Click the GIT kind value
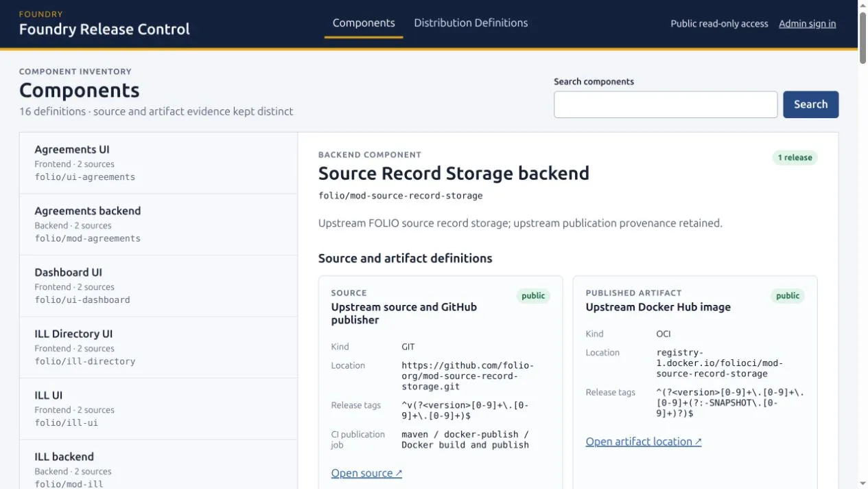Screen dimensions: 868x489 coord(408,347)
